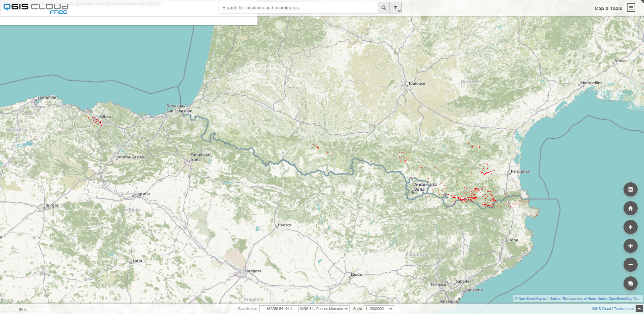Viewport: 644px width, 314px height.
Task: Zoom out with the minus button
Action: pyautogui.click(x=630, y=265)
